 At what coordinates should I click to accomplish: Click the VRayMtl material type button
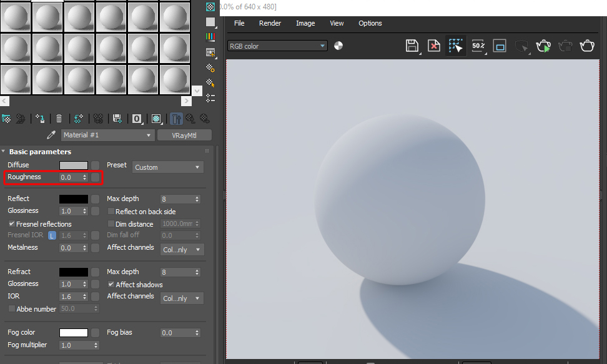click(x=184, y=135)
